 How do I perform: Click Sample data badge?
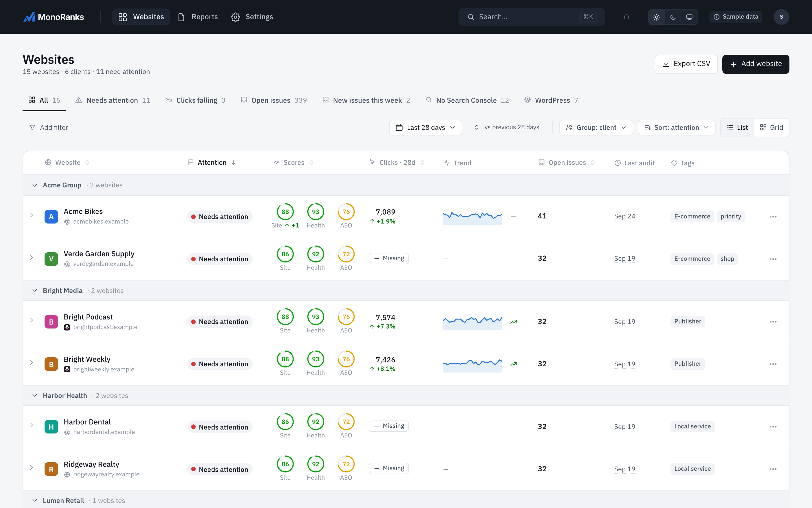click(x=736, y=17)
